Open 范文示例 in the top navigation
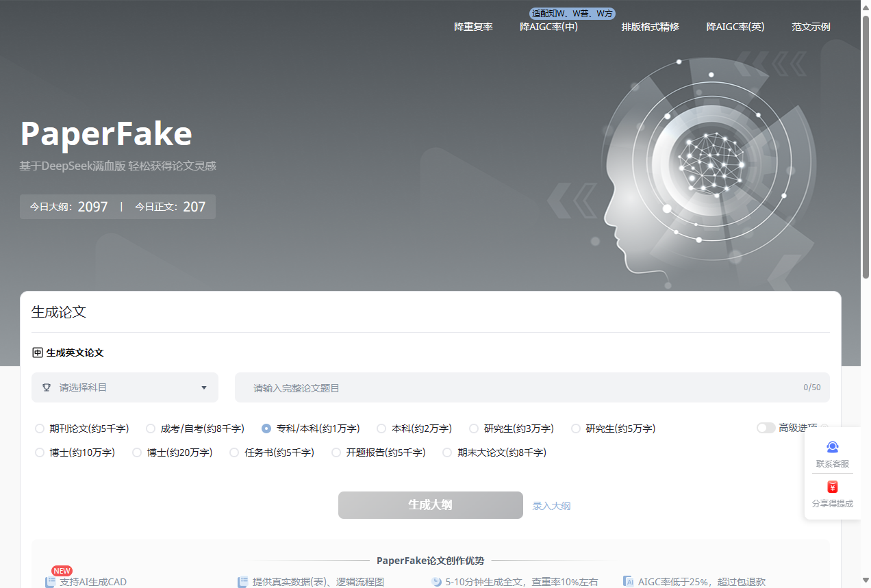Viewport: 871px width, 588px height. 811,27
